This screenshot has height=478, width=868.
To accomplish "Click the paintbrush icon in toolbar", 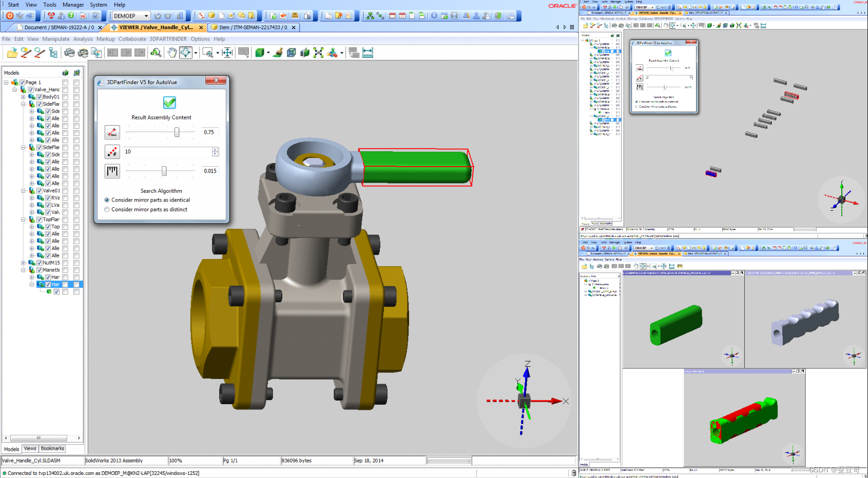I will click(x=278, y=53).
